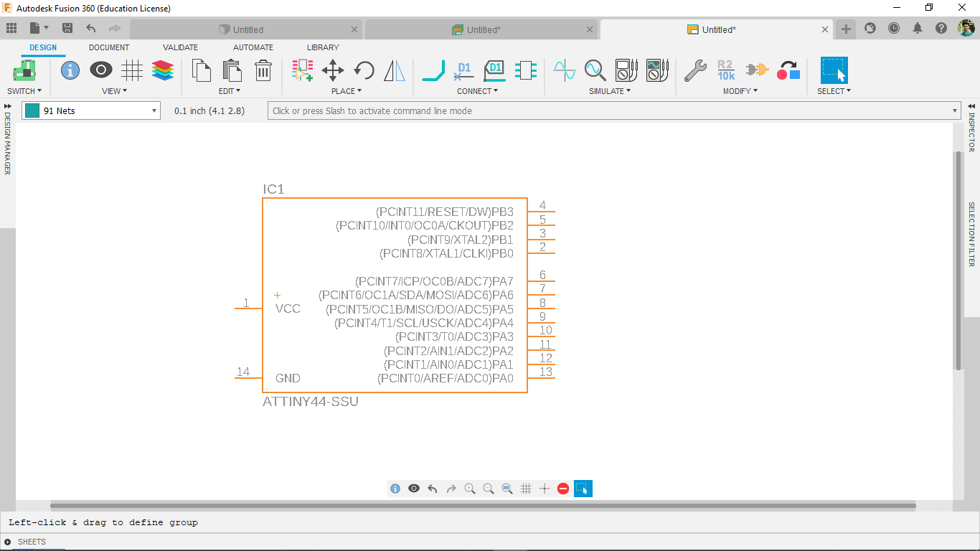Expand the VIEW dropdown menu
Image resolution: width=980 pixels, height=551 pixels.
pyautogui.click(x=114, y=91)
